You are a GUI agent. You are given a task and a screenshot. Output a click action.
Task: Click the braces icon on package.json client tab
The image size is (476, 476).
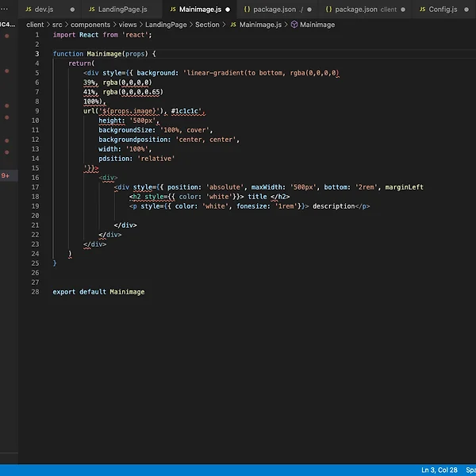tap(328, 10)
